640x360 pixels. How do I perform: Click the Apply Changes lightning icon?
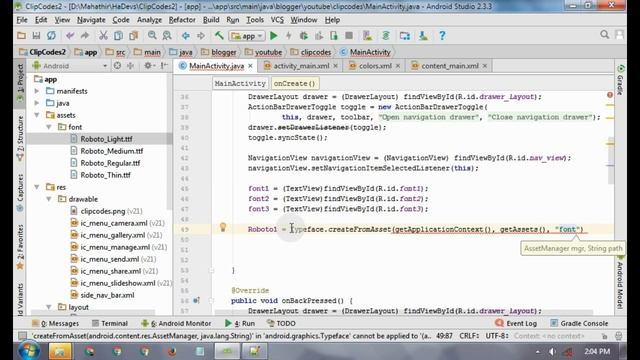289,36
